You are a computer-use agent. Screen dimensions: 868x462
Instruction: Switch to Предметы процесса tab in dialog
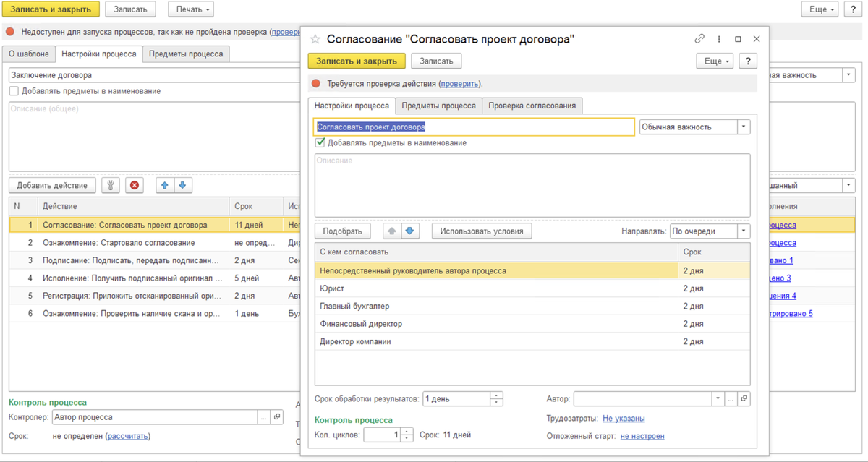[x=438, y=106]
